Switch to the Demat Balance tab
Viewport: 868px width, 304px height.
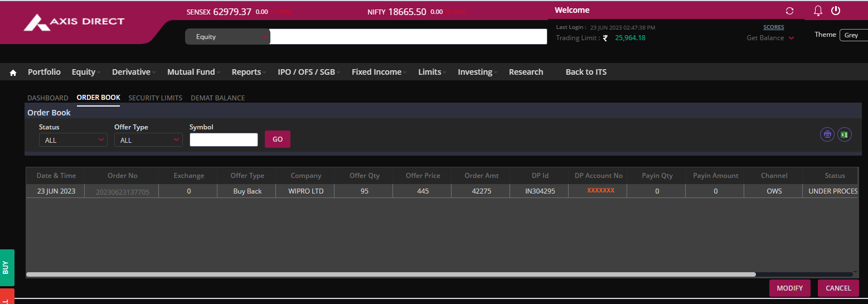[217, 98]
